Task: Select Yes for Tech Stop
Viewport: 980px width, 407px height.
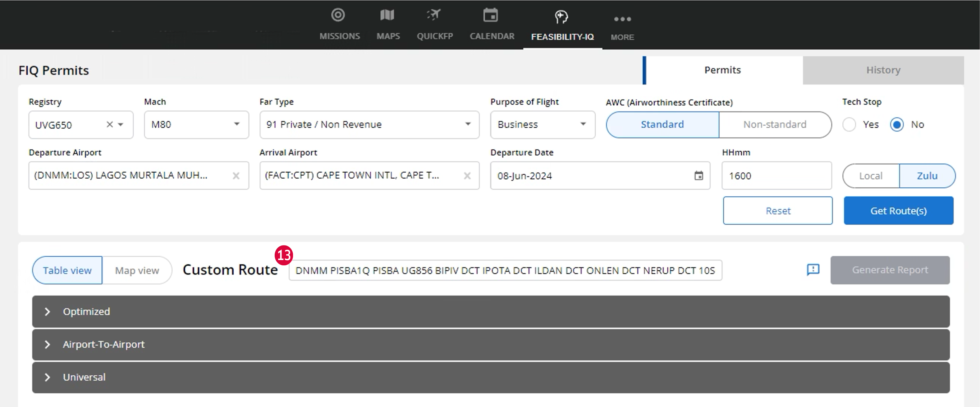Action: pos(849,124)
